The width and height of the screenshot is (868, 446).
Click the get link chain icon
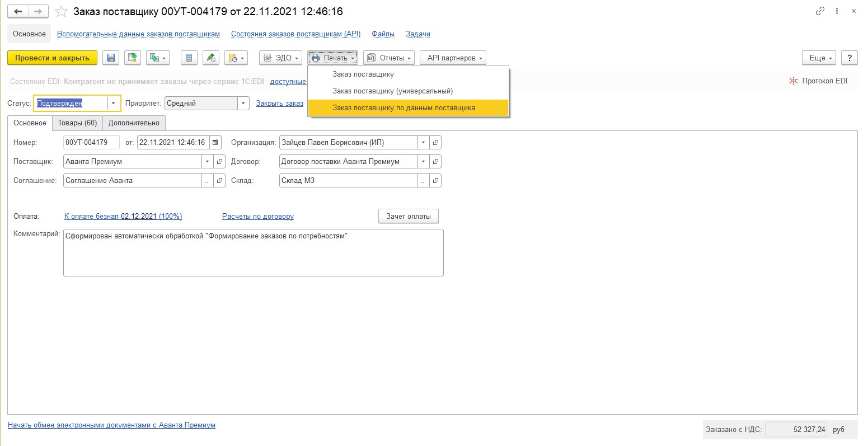(x=820, y=11)
